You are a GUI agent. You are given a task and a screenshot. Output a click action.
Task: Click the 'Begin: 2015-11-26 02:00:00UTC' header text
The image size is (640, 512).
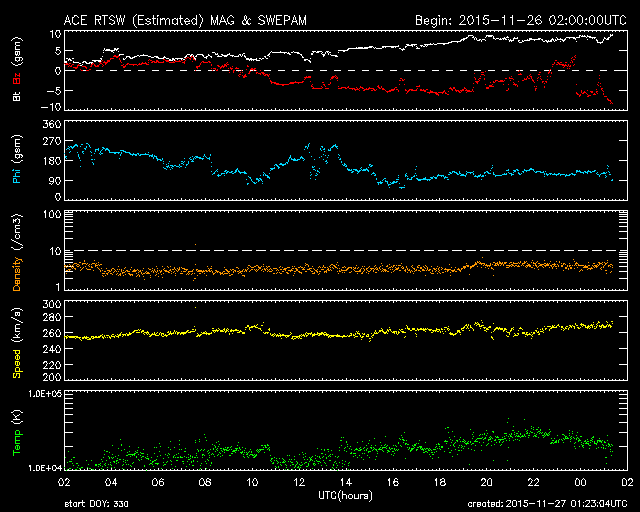(521, 20)
